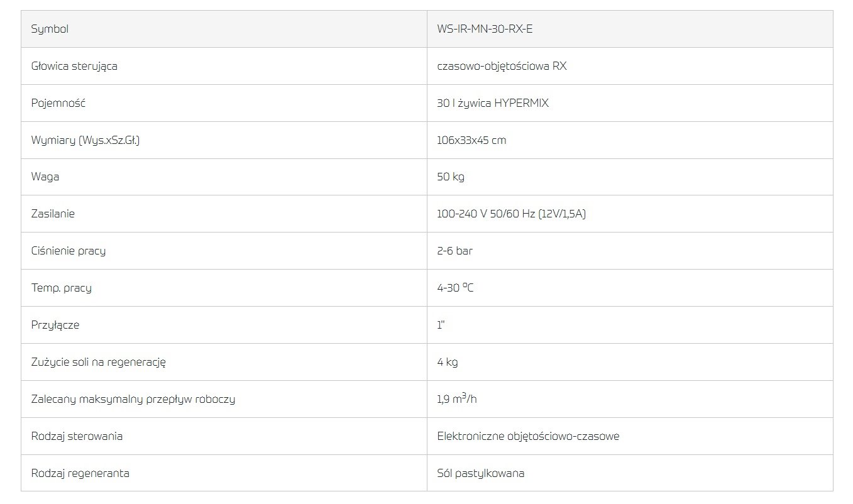Click the Temp. pracy label

(62, 288)
